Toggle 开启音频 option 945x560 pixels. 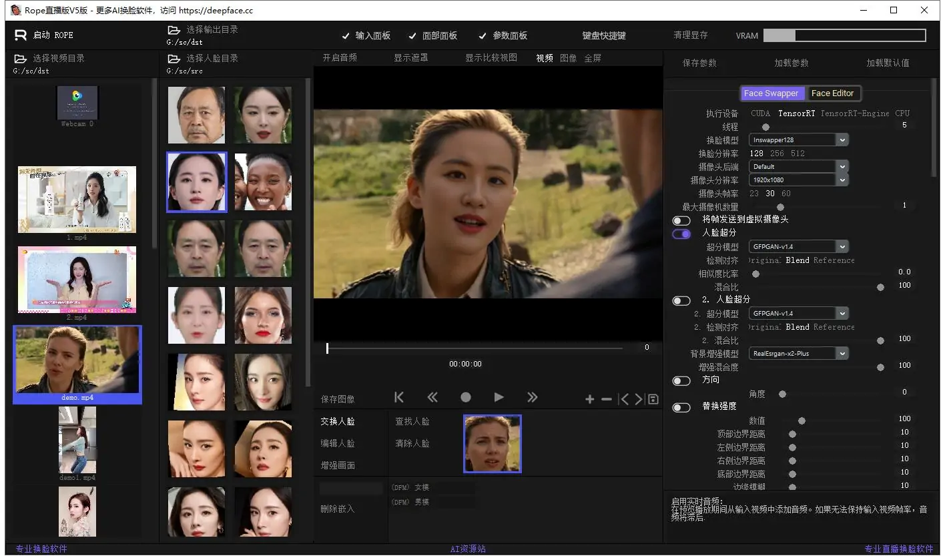pos(340,58)
